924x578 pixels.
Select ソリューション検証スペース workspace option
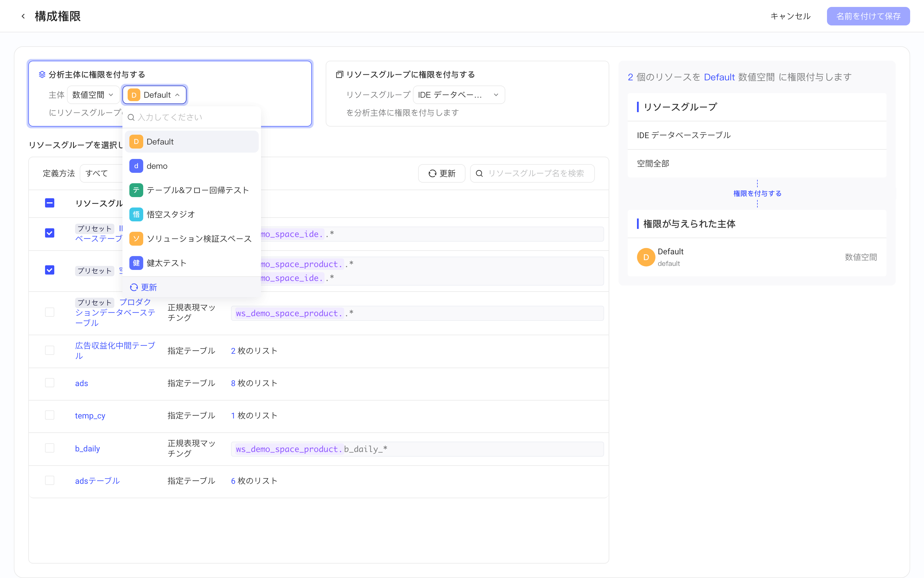(192, 238)
